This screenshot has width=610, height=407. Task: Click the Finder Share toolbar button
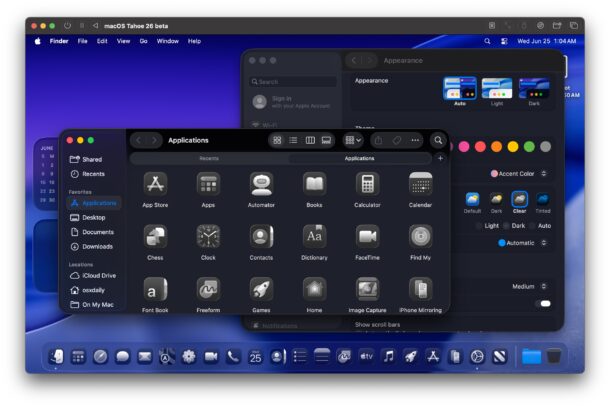pyautogui.click(x=379, y=140)
